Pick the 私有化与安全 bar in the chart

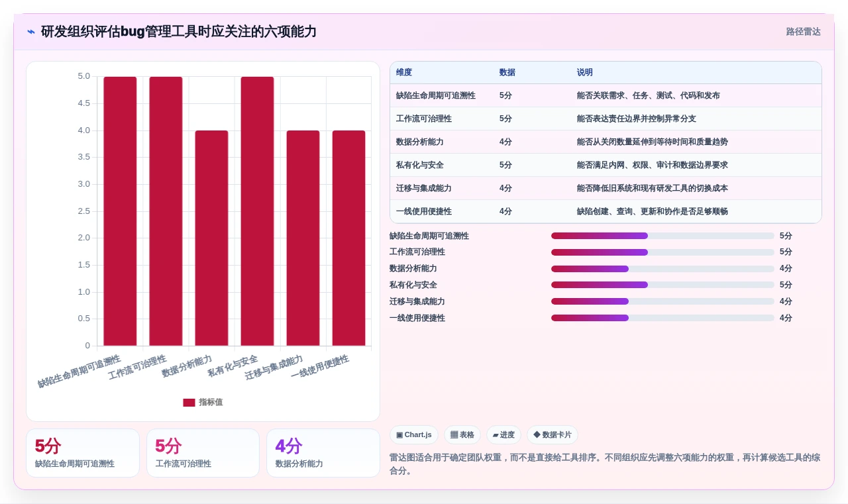point(257,211)
